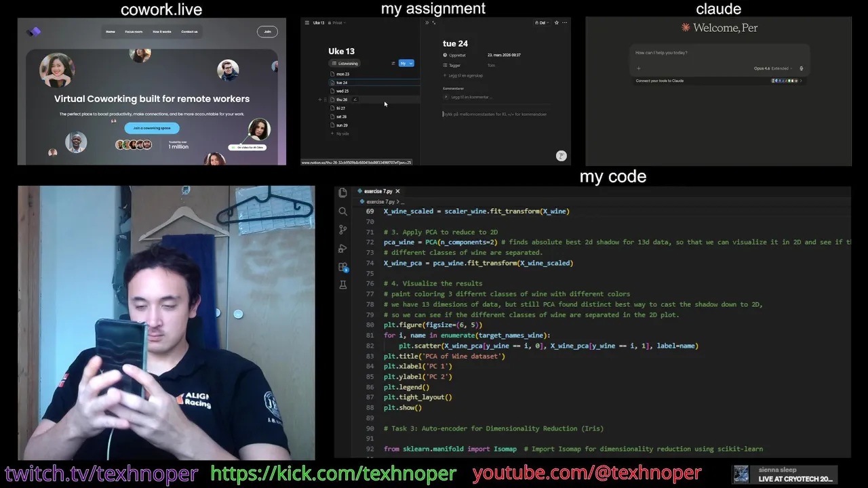Open the Opus 4.6 Extended model dropdown
This screenshot has height=488, width=868.
(x=773, y=68)
